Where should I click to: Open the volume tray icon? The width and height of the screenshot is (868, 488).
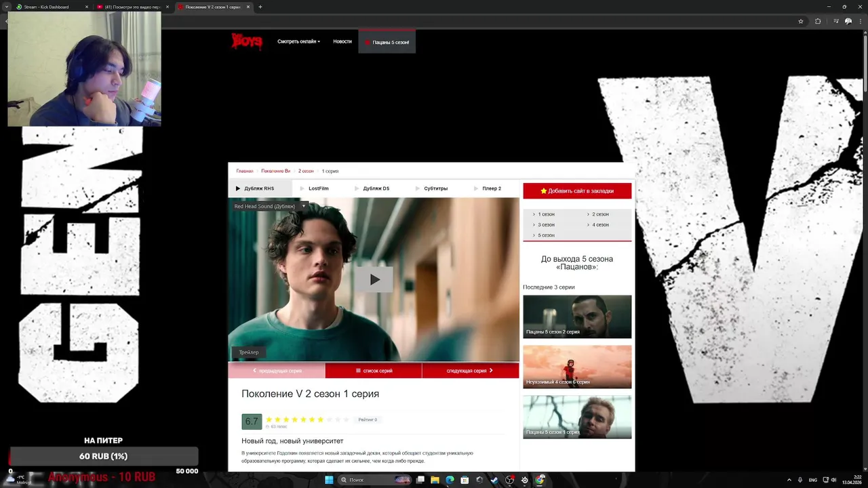833,480
